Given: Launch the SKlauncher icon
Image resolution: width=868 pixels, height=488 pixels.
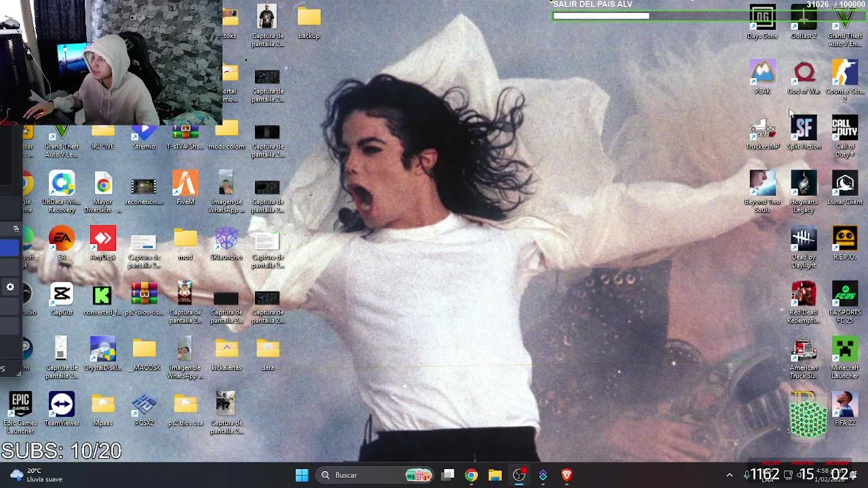Looking at the screenshot, I should [226, 244].
